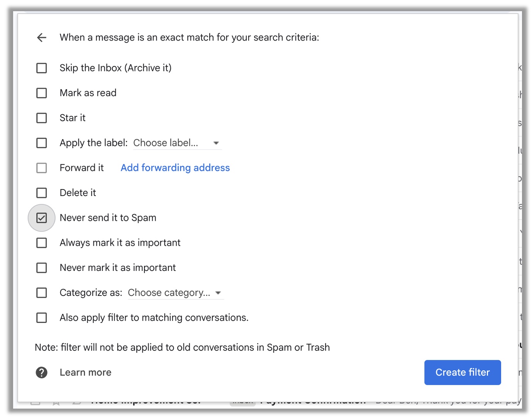Viewport: 532px width, 419px height.
Task: Check the Apply the label box
Action: pyautogui.click(x=42, y=143)
